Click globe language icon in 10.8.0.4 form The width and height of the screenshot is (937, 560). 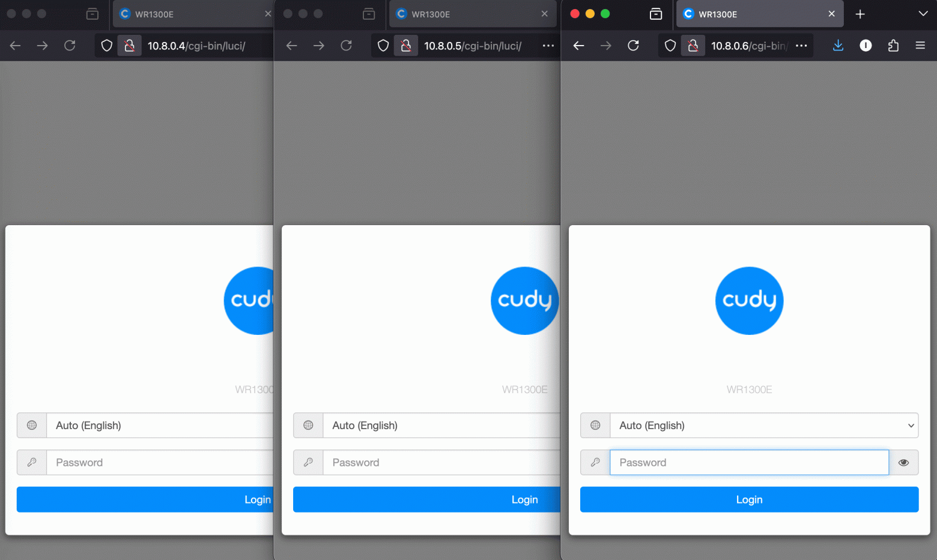tap(32, 426)
